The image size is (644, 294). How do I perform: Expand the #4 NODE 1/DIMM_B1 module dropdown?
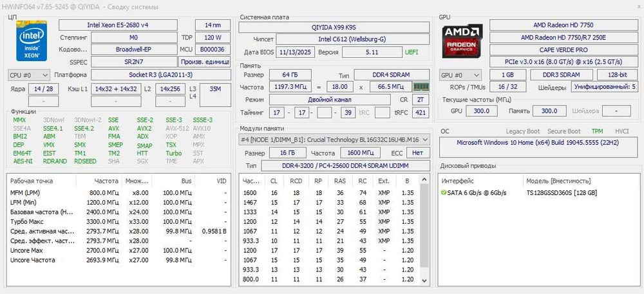[x=334, y=140]
